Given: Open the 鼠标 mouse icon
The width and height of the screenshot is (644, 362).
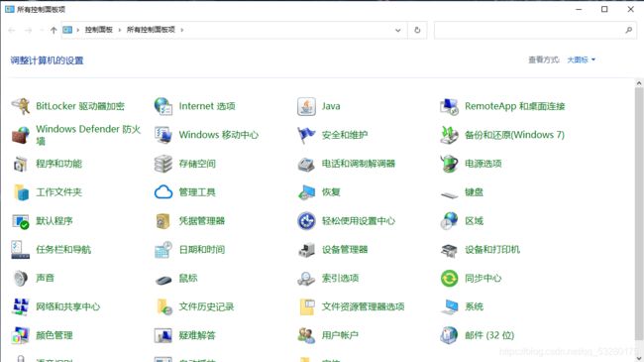Looking at the screenshot, I should click(163, 280).
